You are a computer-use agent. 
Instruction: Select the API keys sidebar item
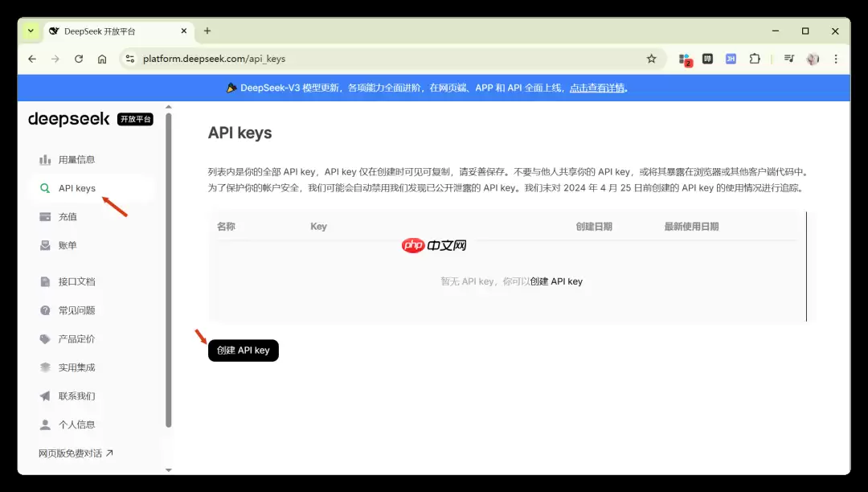77,187
